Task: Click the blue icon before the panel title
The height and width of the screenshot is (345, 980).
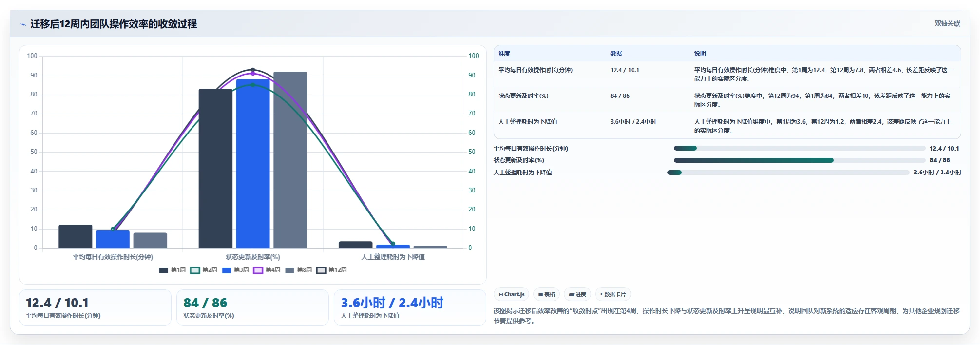Action: click(x=23, y=24)
